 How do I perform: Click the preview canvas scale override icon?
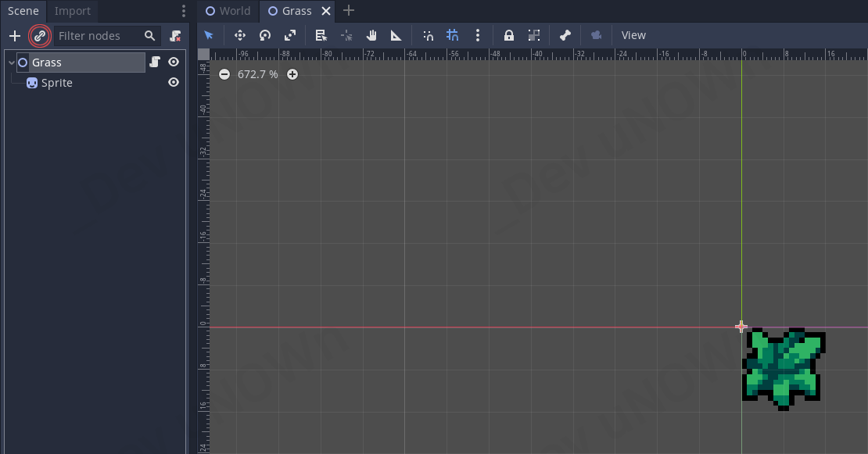click(x=596, y=35)
